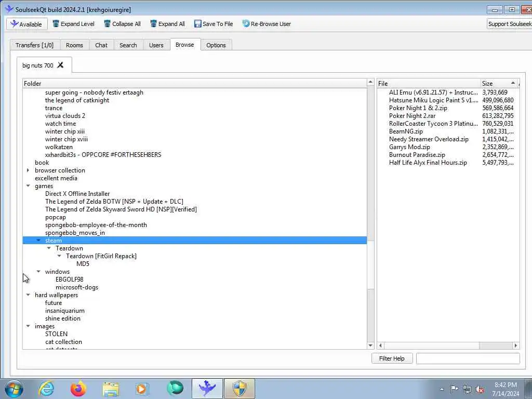Select spongebob-employee-of-the-month folder
The height and width of the screenshot is (399, 532).
pyautogui.click(x=96, y=225)
